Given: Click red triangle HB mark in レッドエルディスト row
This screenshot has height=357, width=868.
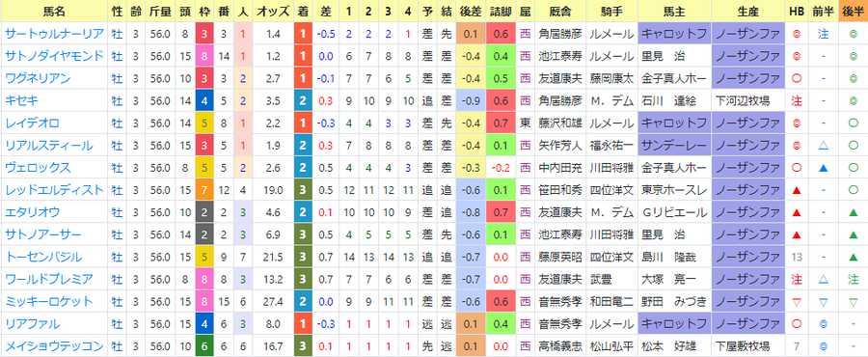Looking at the screenshot, I should (x=797, y=190).
